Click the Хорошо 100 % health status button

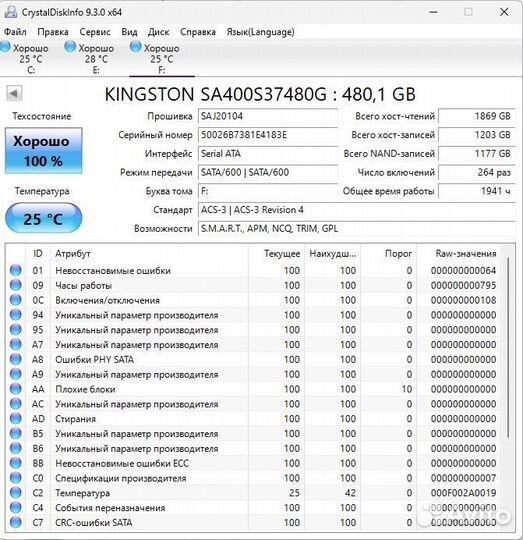(43, 151)
